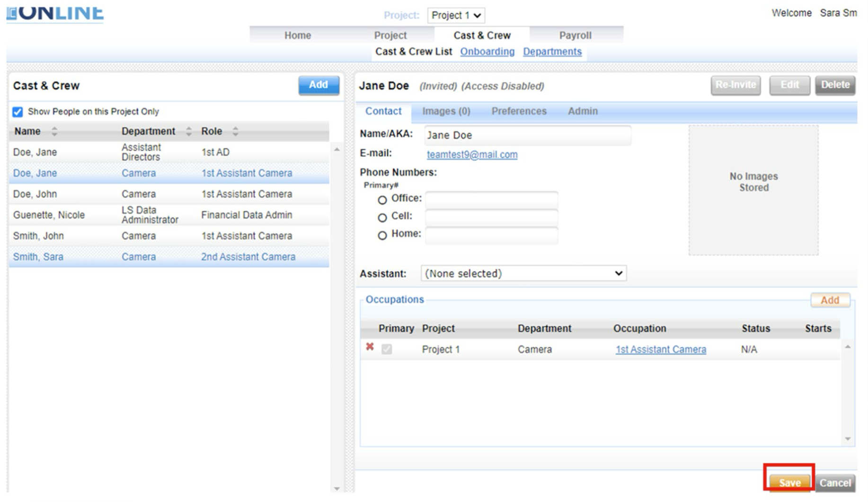The height and width of the screenshot is (502, 868).
Task: Select Doe, Jane row in Camera department
Action: point(168,173)
